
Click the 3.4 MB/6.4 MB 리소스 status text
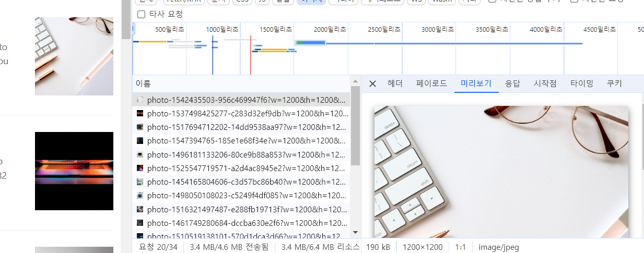pyautogui.click(x=321, y=247)
